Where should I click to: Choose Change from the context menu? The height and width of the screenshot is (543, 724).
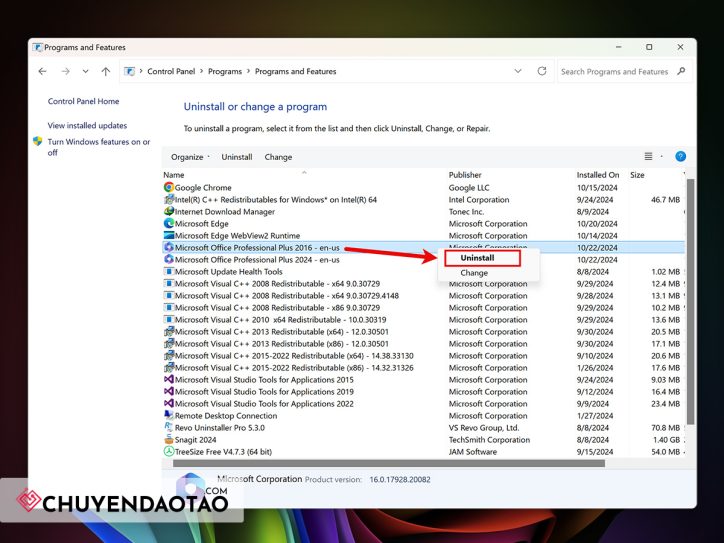474,273
